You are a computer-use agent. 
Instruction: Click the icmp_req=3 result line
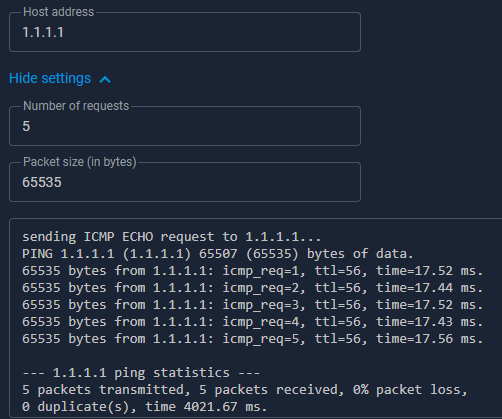(252, 305)
